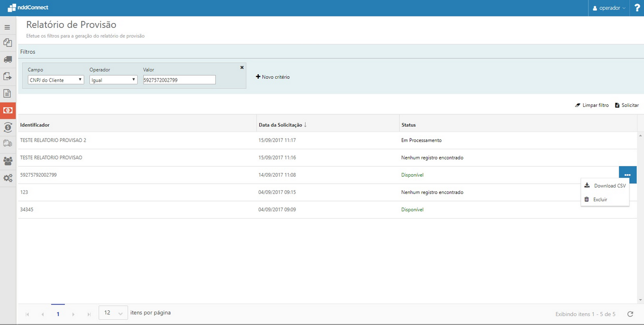Open the hamburger menu in the sidebar

coord(8,27)
